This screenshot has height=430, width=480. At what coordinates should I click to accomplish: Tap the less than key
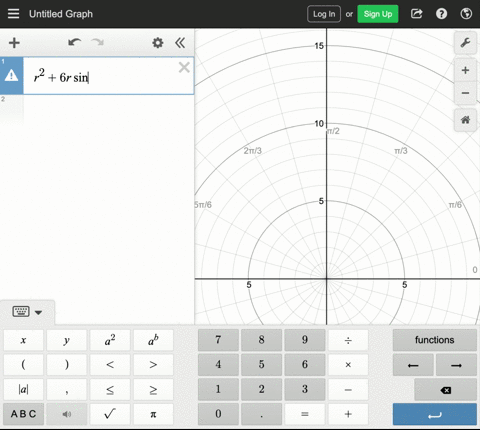(110, 365)
